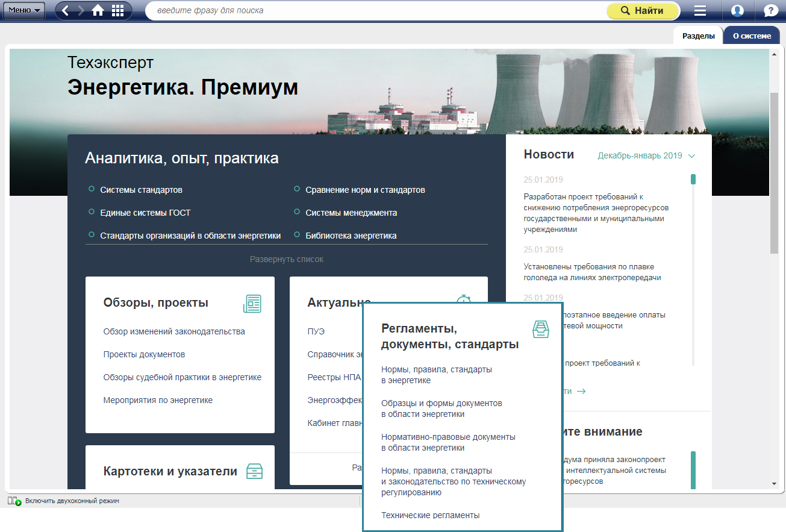The width and height of the screenshot is (786, 532).
Task: Open the home page icon
Action: click(x=98, y=10)
